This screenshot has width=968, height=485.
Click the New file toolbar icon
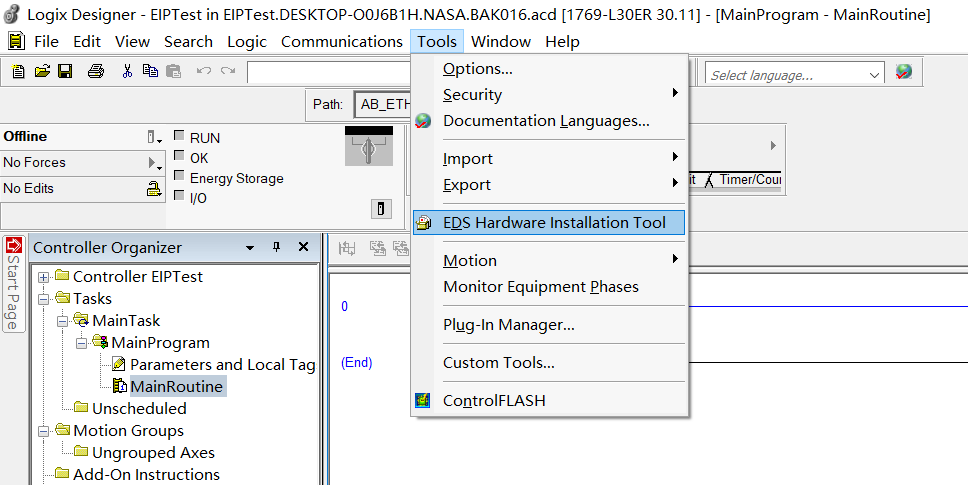click(19, 72)
